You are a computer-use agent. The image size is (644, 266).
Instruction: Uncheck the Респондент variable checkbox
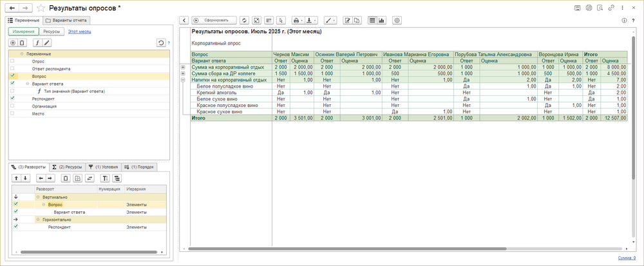[12, 99]
